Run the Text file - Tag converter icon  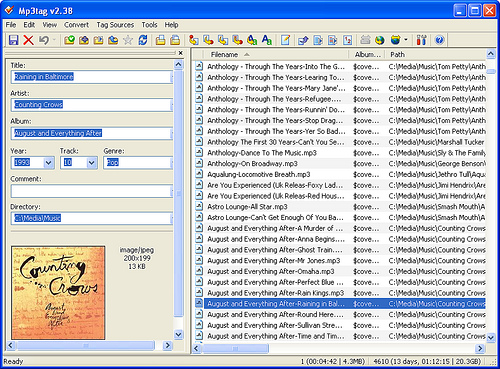coord(237,40)
